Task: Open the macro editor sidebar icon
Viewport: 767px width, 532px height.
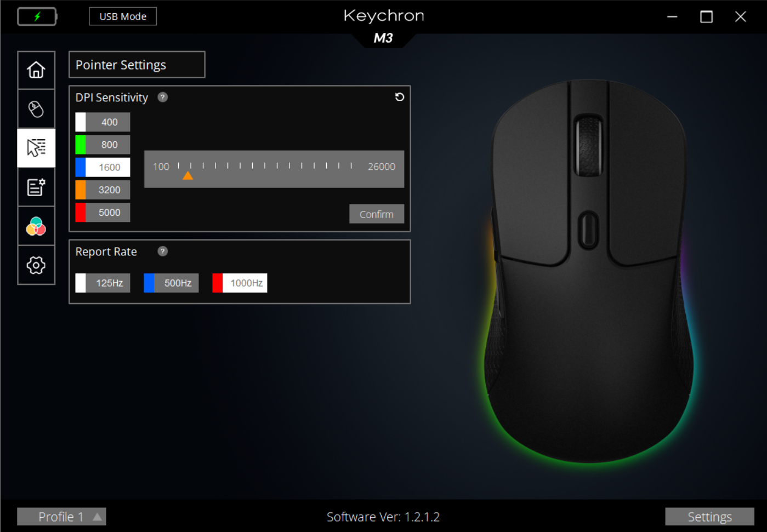Action: point(36,187)
